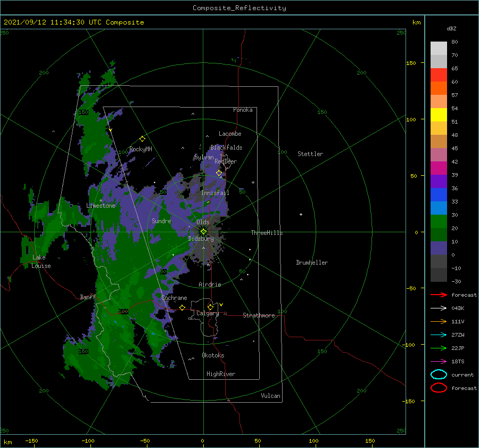Click the yellow diamond marker near RockyMH
This screenshot has width=479, height=448.
(x=142, y=139)
